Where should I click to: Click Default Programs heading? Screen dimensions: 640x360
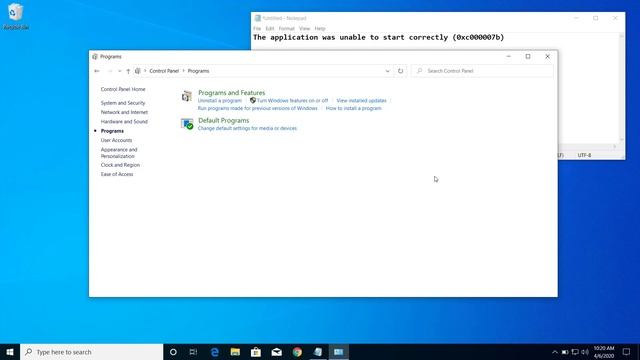pos(223,120)
